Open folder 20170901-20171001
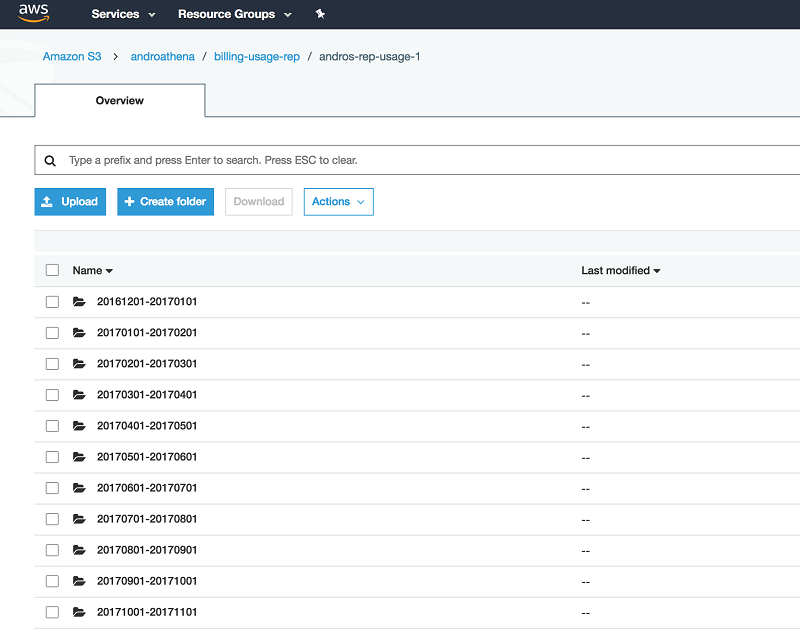Screen dimensions: 800x633 147,581
